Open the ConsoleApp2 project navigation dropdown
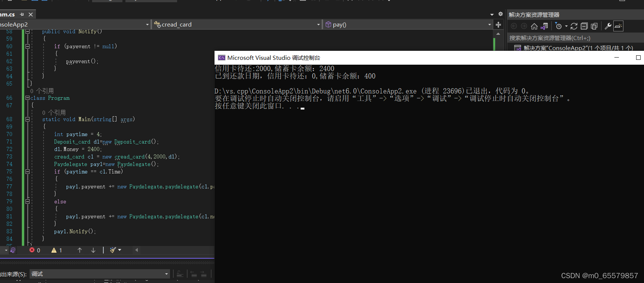This screenshot has height=283, width=644. point(75,25)
